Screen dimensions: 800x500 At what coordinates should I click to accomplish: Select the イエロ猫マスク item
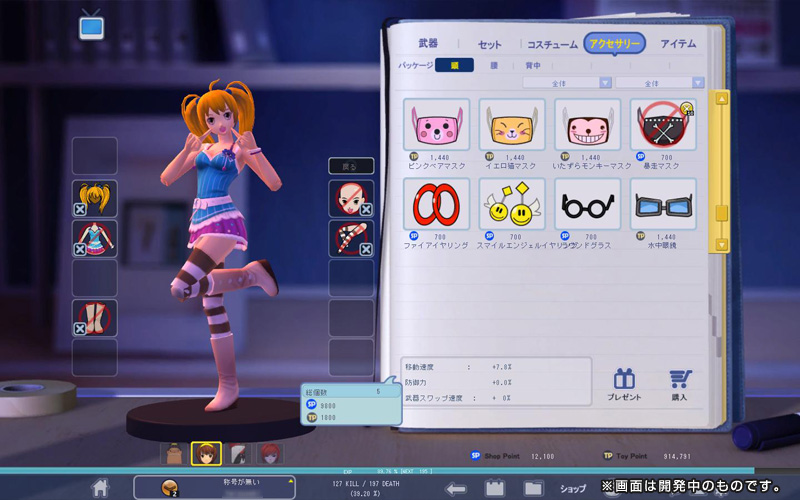(512, 124)
